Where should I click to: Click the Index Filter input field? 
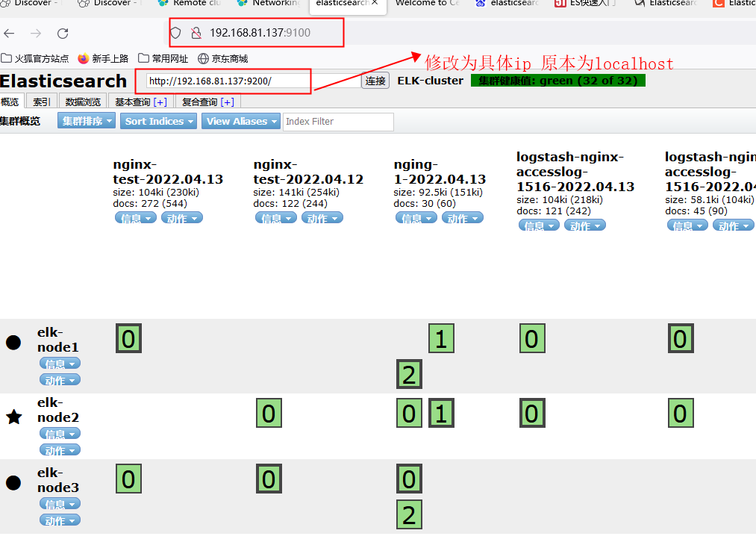coord(338,122)
